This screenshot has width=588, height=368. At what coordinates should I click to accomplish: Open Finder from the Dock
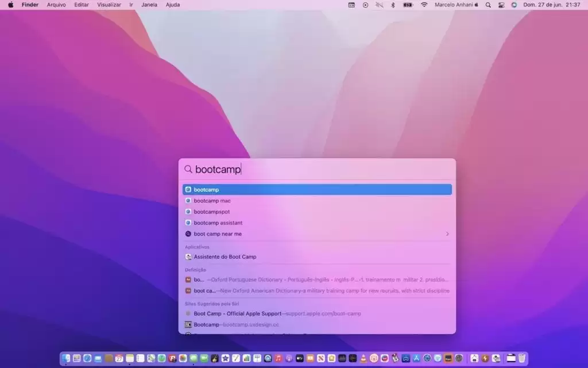point(66,358)
